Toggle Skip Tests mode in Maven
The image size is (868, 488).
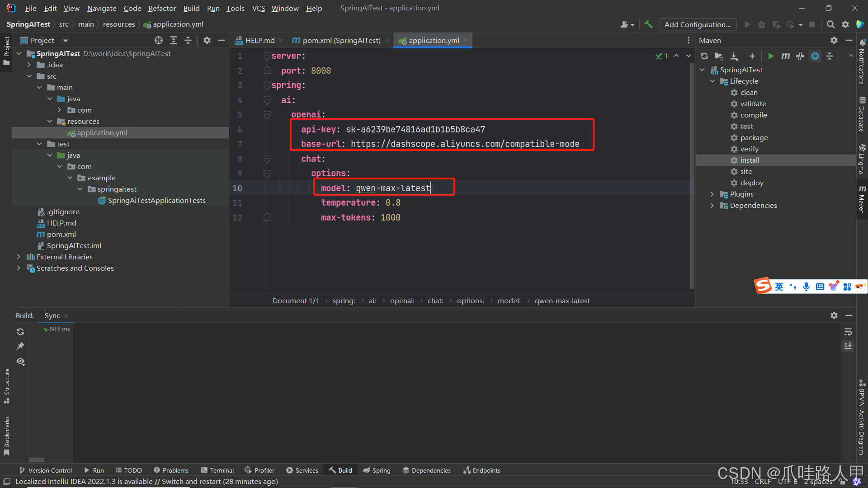click(815, 56)
